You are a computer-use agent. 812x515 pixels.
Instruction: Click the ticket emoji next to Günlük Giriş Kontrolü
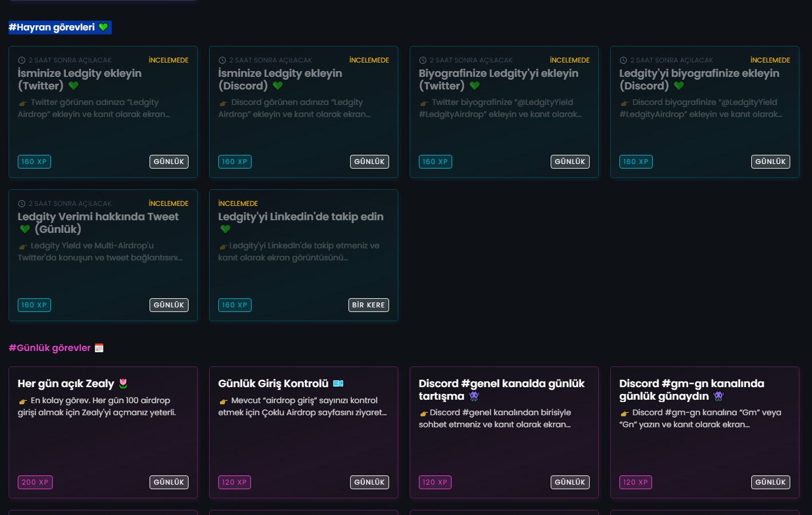pyautogui.click(x=338, y=384)
